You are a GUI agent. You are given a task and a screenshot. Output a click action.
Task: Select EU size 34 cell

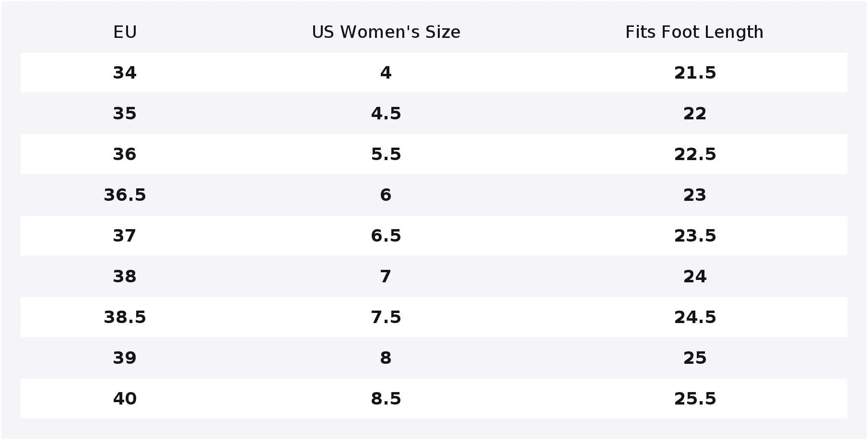[125, 73]
